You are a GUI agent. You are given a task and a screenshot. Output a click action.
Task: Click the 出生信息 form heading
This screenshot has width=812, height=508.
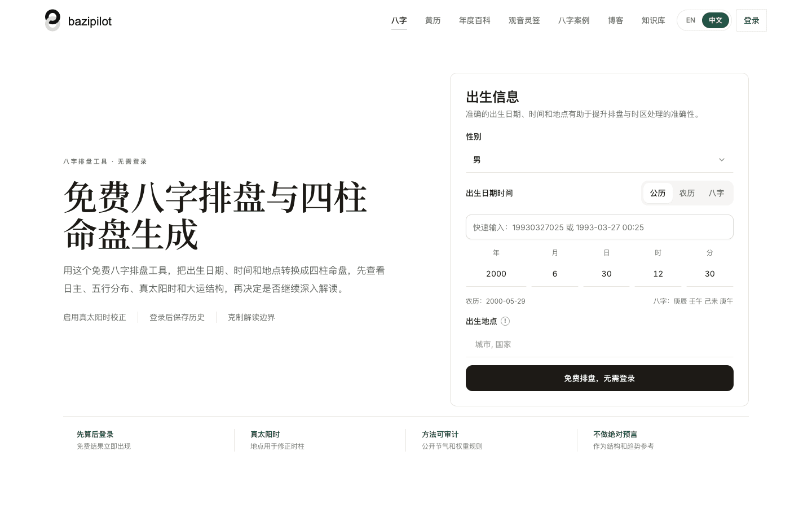(x=492, y=97)
